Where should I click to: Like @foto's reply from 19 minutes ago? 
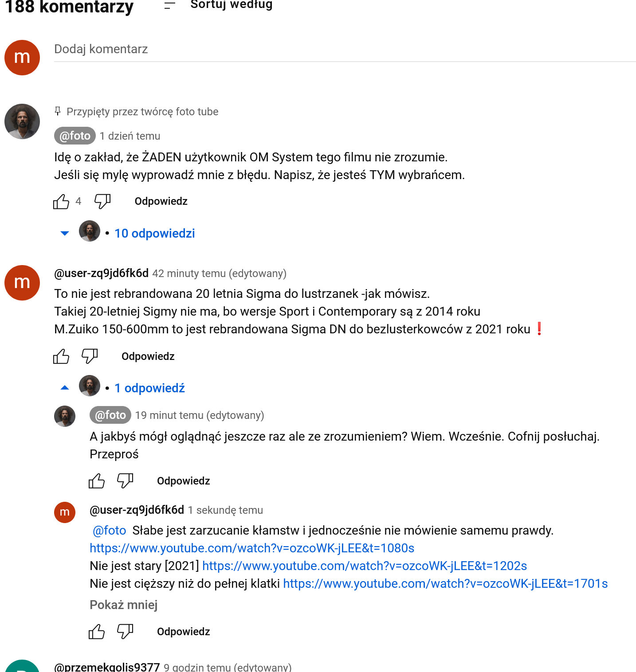(97, 481)
